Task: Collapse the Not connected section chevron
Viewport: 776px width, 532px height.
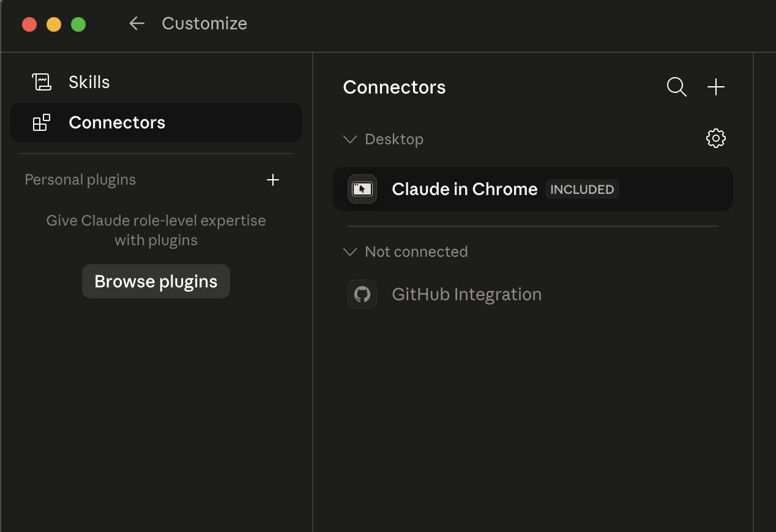Action: (350, 252)
